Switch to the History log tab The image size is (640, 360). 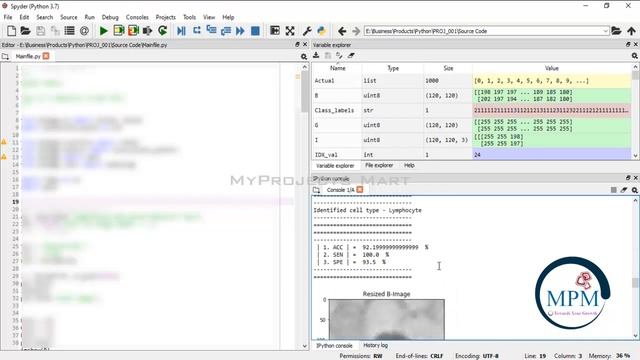coord(376,345)
